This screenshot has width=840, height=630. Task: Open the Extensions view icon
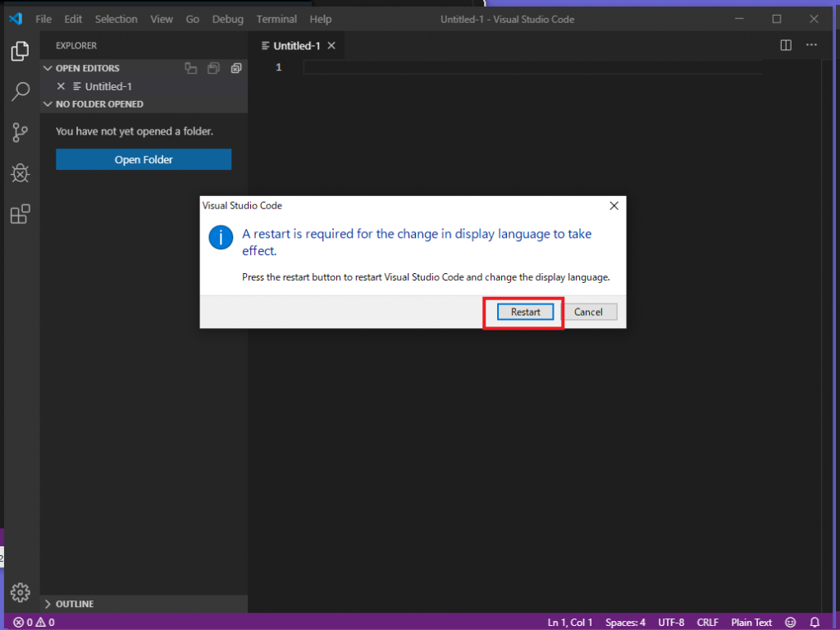21,214
